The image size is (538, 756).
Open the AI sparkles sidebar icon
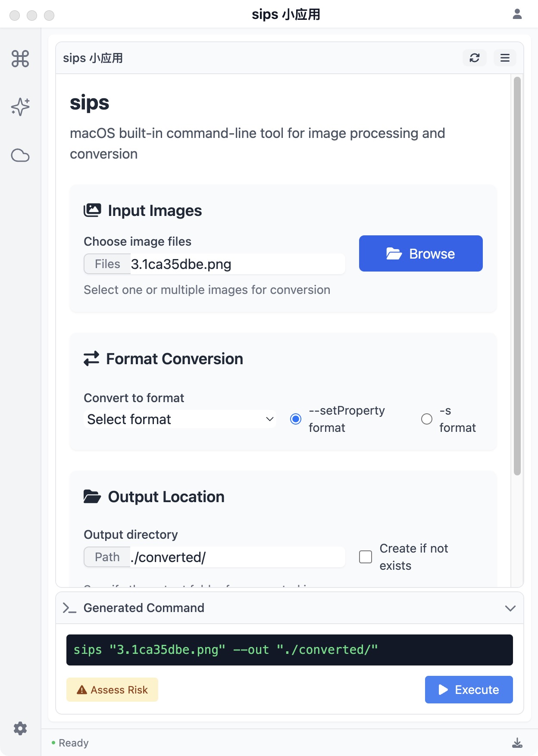point(20,106)
